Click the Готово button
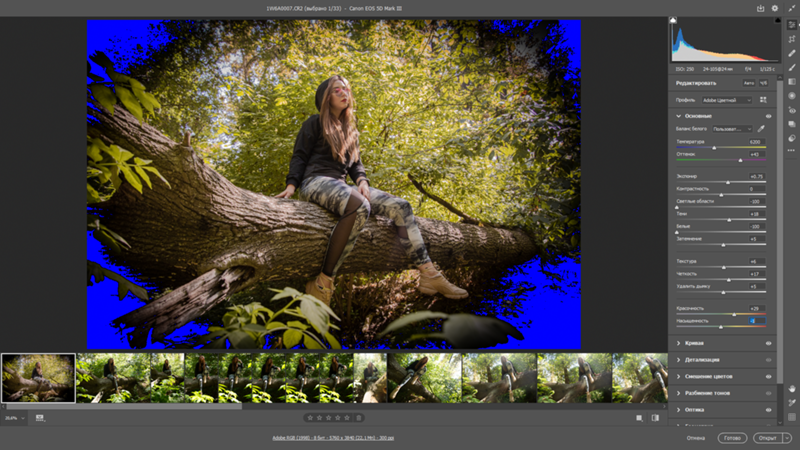Viewport: 800px width, 450px height. click(732, 438)
